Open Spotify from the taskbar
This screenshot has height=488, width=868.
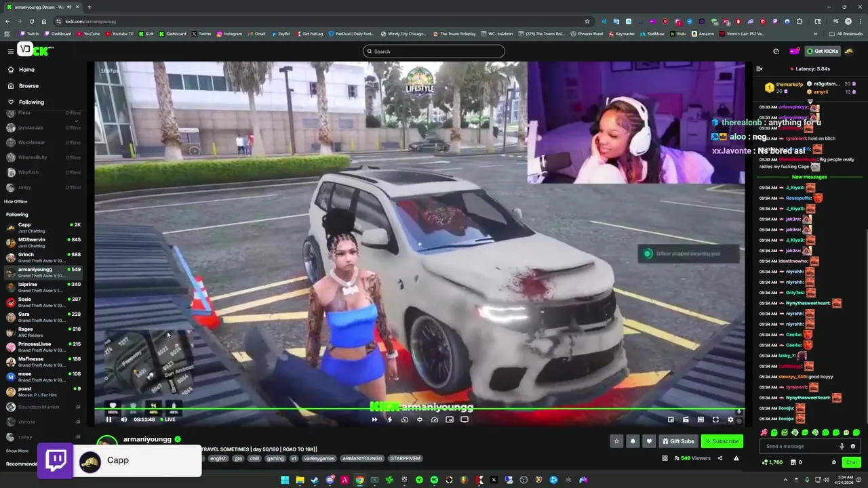coord(434,480)
